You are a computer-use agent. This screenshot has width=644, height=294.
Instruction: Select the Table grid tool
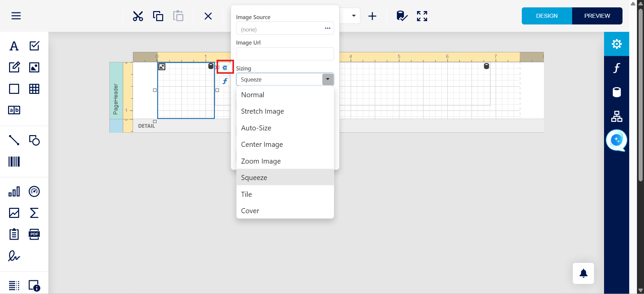point(34,89)
